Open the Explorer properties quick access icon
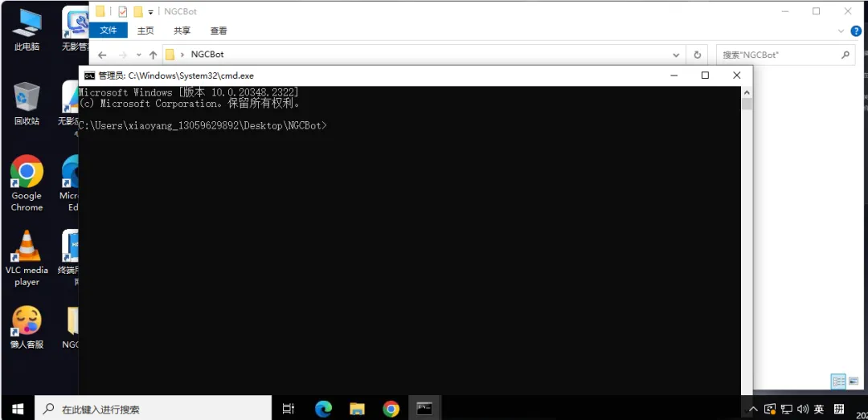This screenshot has width=868, height=420. pyautogui.click(x=123, y=11)
